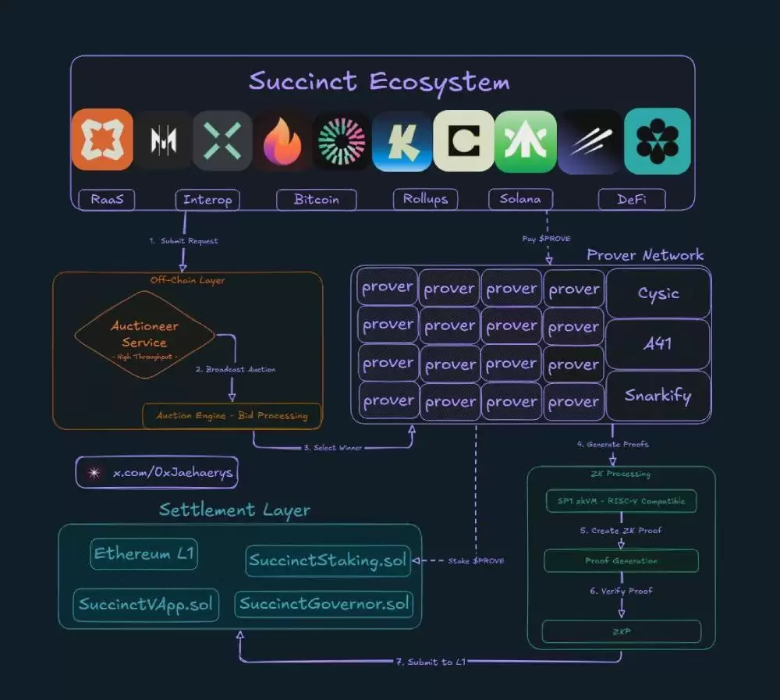Open the teal icon with black flower
The width and height of the screenshot is (780, 700).
(x=658, y=141)
